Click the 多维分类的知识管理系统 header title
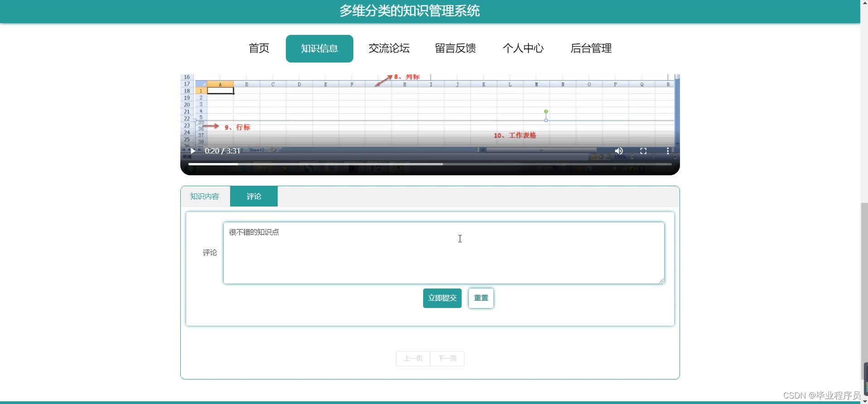Screen dimensions: 868x404 click(x=410, y=11)
